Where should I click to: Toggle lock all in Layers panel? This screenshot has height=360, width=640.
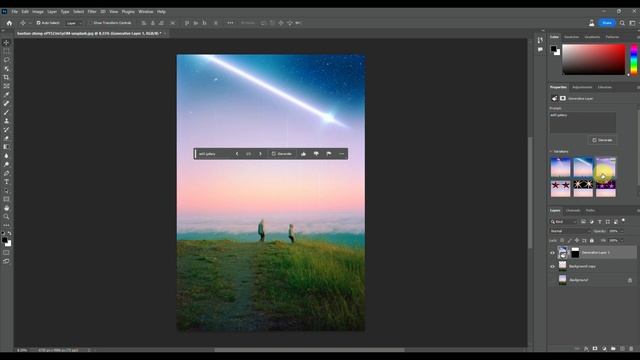point(592,240)
